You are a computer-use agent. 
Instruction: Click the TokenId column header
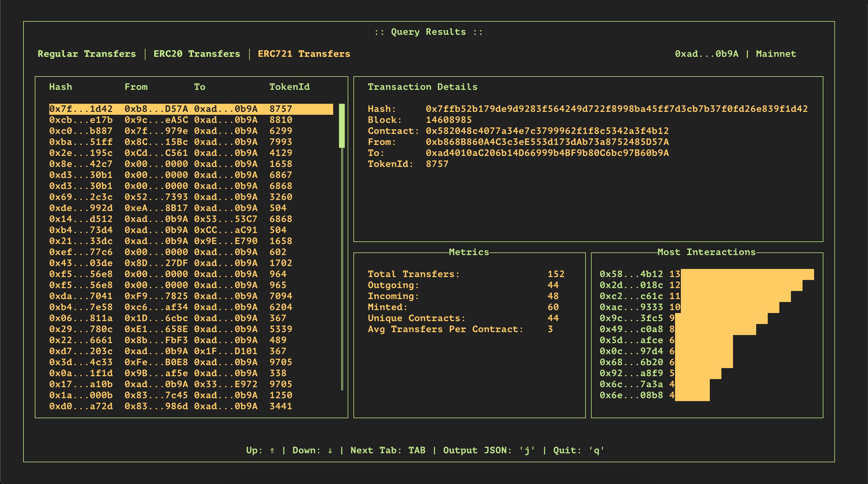click(289, 87)
